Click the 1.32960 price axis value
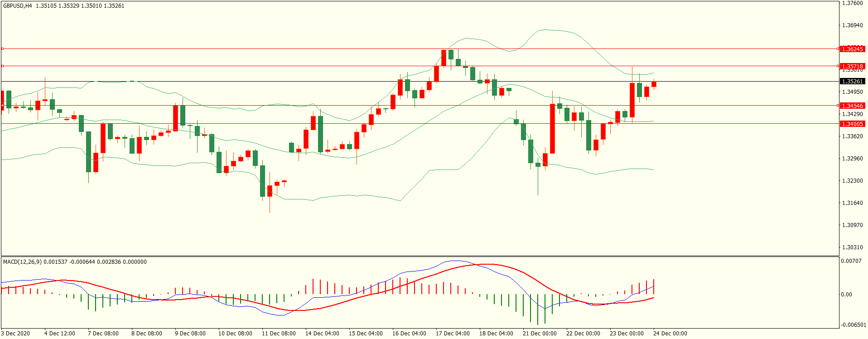Image resolution: width=868 pixels, height=339 pixels. pyautogui.click(x=852, y=159)
